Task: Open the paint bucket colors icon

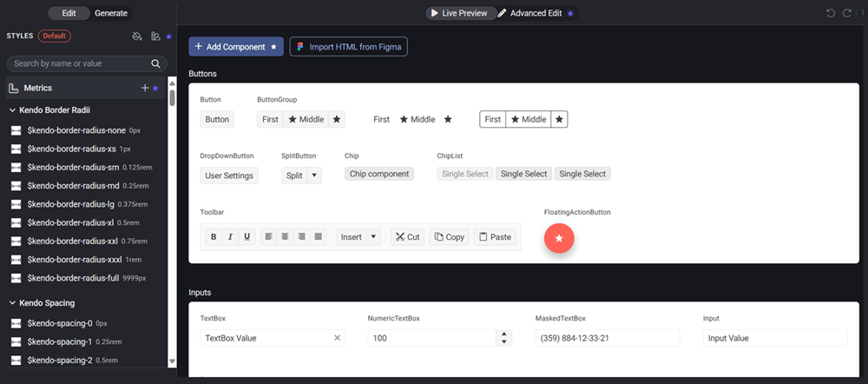Action: coord(137,36)
